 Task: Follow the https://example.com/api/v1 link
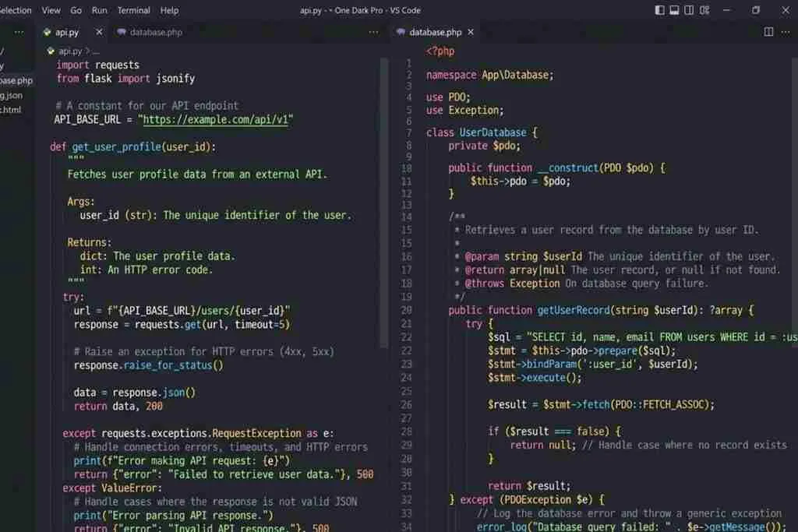pyautogui.click(x=216, y=119)
